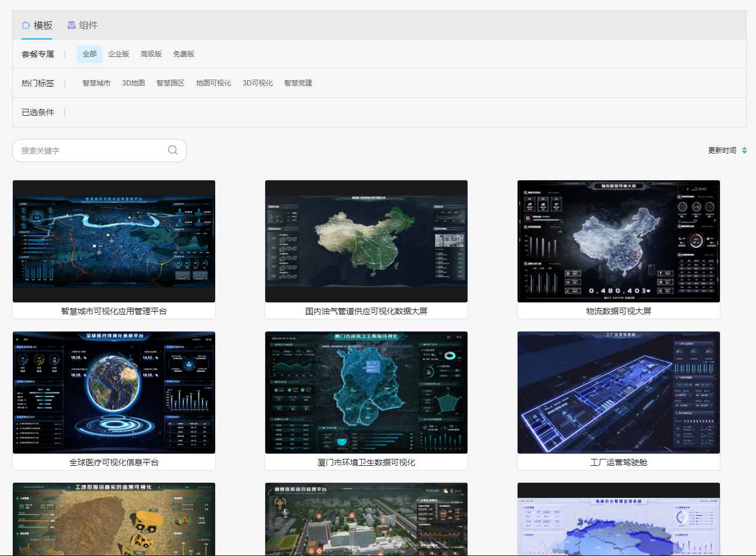Filter by 免费版 package

[x=184, y=54]
